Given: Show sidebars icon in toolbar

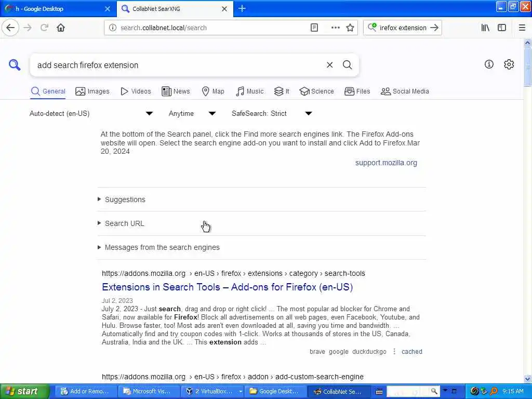Looking at the screenshot, I should click(x=502, y=28).
